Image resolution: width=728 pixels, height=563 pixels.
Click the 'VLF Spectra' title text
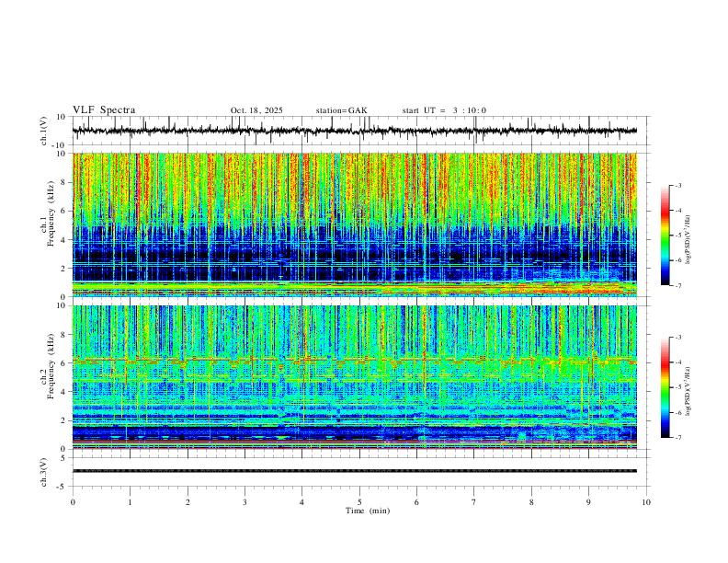(104, 110)
